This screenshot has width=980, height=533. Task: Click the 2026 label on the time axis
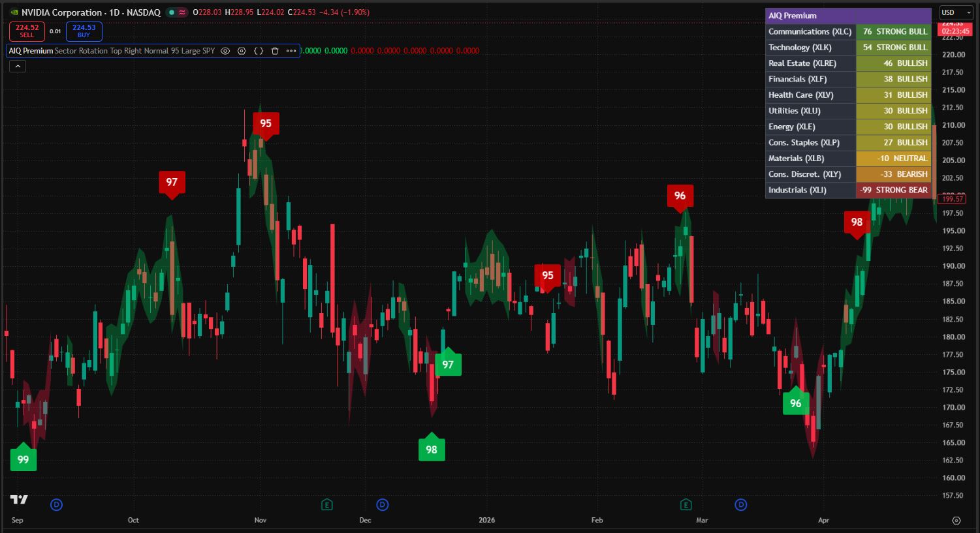(486, 520)
